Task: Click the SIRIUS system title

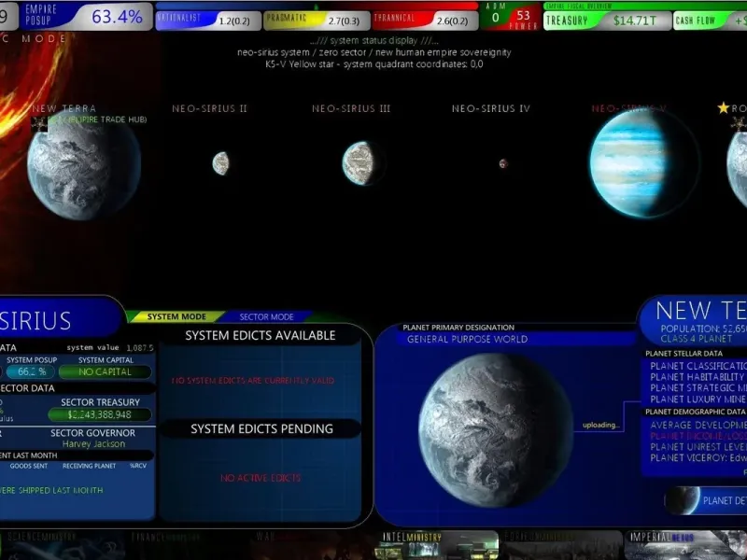Action: 35,320
